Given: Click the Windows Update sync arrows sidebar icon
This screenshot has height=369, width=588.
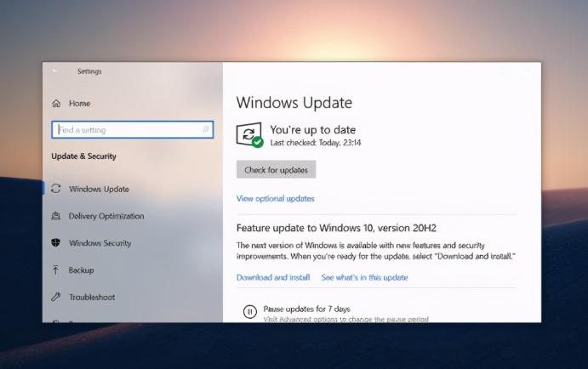Looking at the screenshot, I should point(56,189).
